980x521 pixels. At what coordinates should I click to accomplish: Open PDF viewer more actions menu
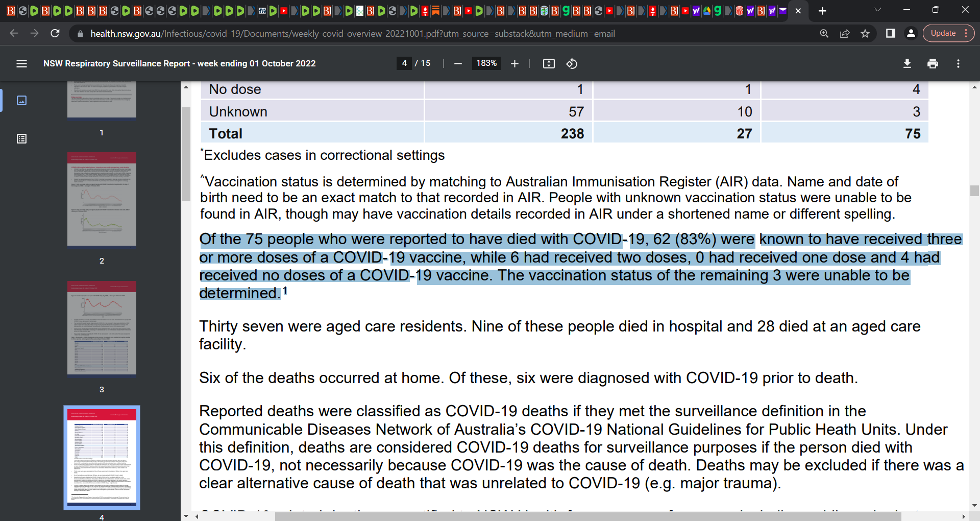point(958,63)
